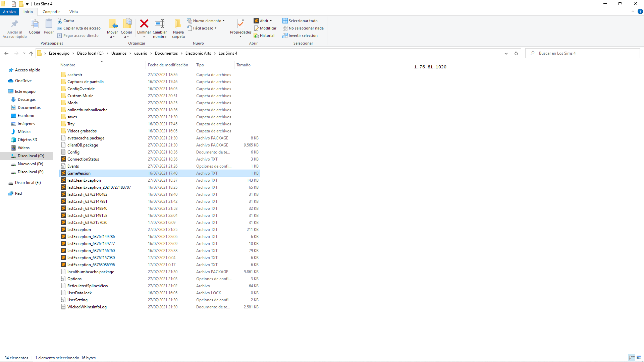Screen dimensions: 644x362
Task: Click Copiar ruta de acceso
Action: [x=79, y=28]
